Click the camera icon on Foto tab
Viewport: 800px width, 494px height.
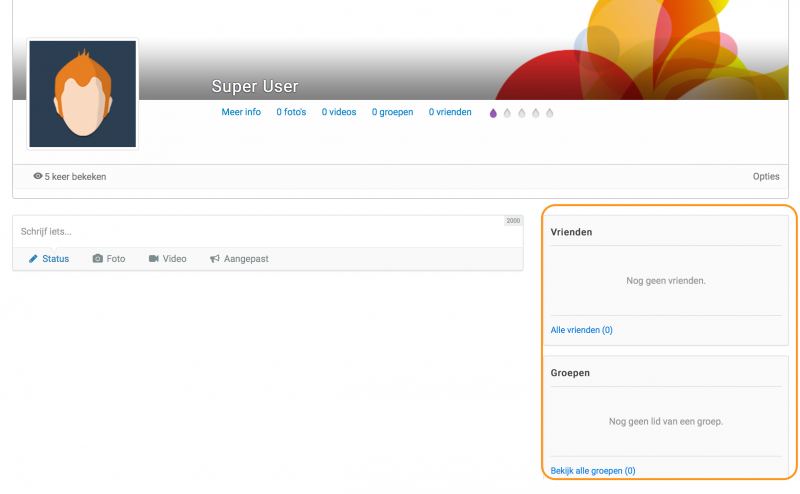[x=97, y=259]
